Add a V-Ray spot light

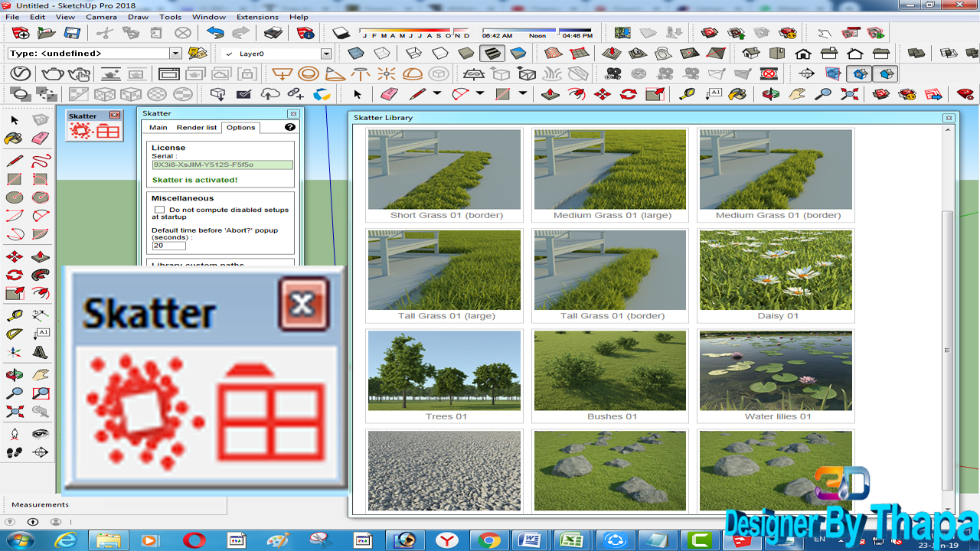pos(335,73)
